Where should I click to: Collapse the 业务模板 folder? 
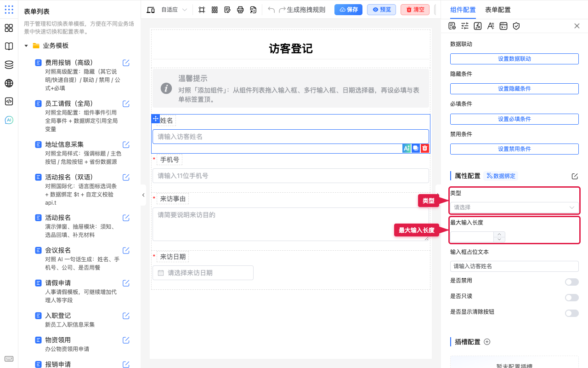pyautogui.click(x=26, y=46)
